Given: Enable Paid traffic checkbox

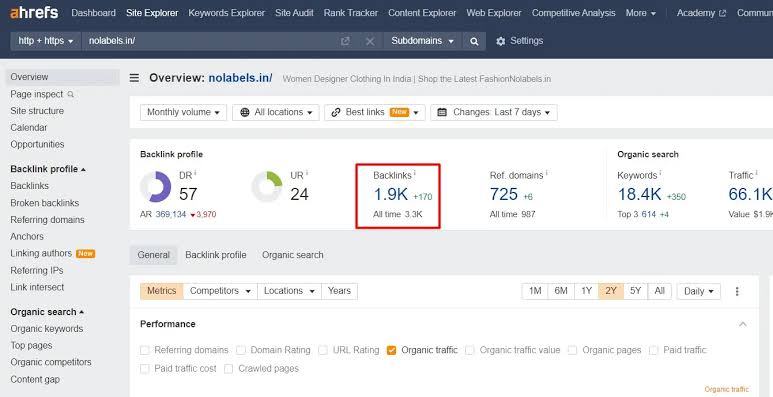Looking at the screenshot, I should [x=654, y=350].
